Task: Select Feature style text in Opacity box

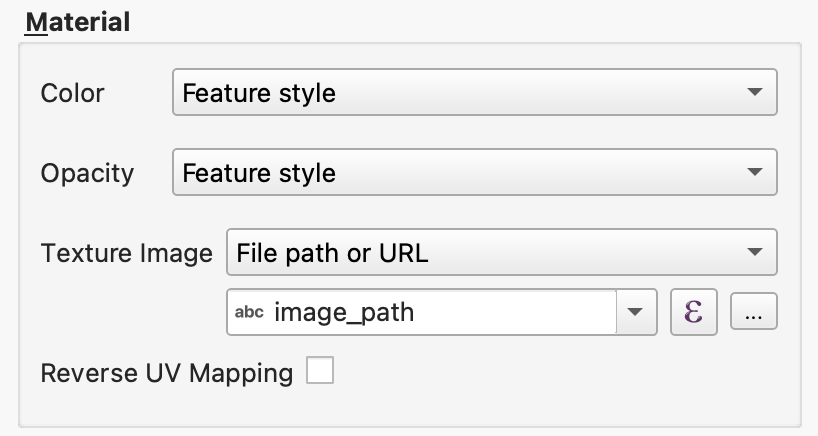Action: click(x=259, y=173)
